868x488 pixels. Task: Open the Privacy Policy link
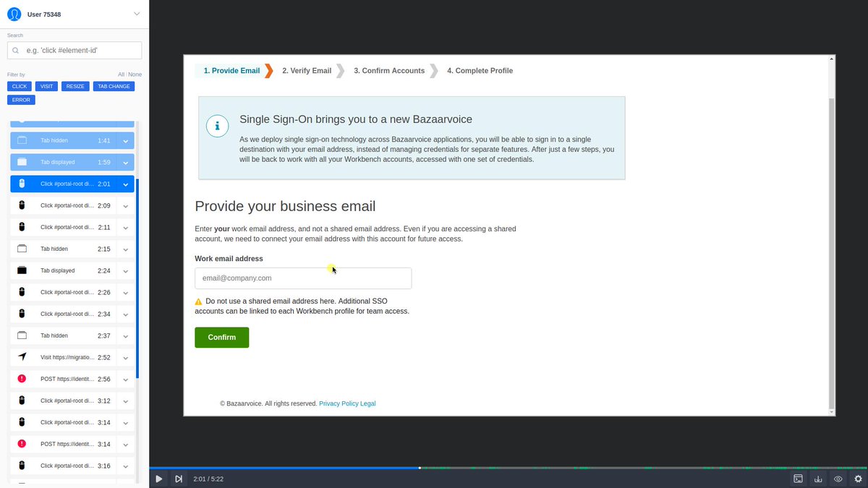(339, 403)
